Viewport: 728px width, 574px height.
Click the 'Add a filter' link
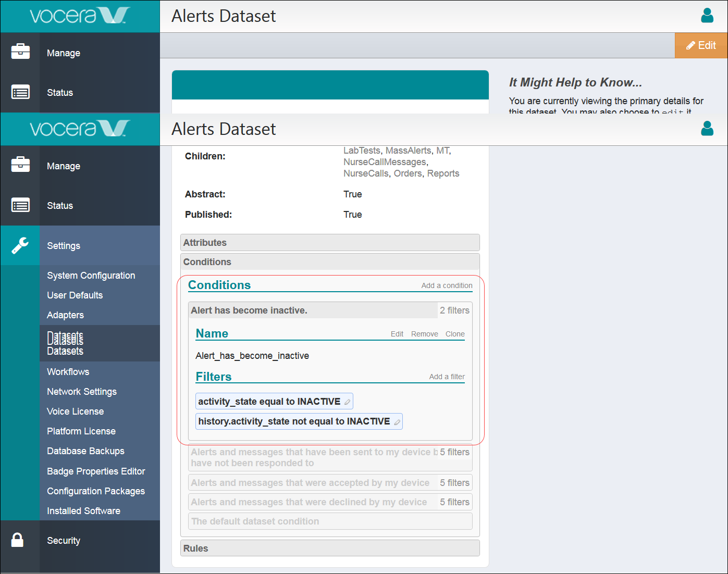click(x=447, y=377)
